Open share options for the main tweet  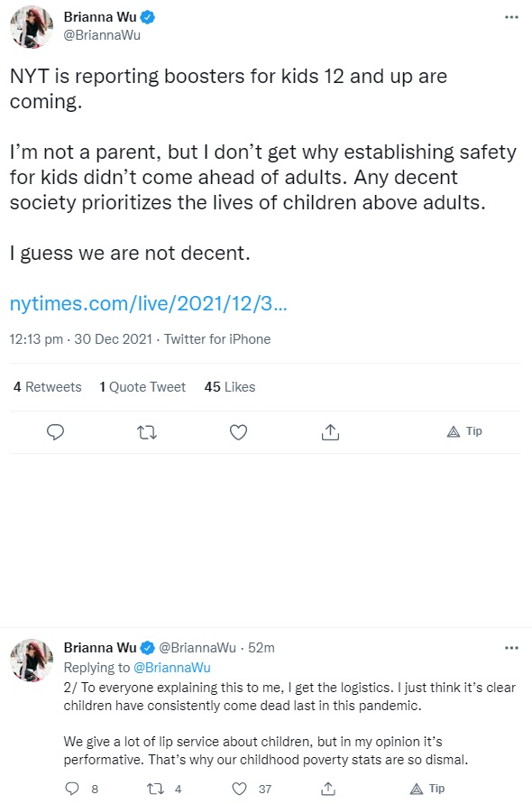coord(330,432)
